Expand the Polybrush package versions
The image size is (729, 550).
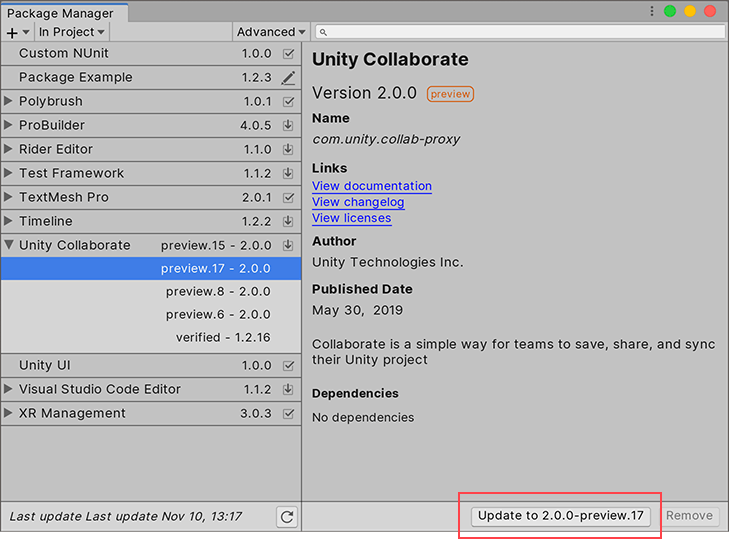click(x=8, y=101)
